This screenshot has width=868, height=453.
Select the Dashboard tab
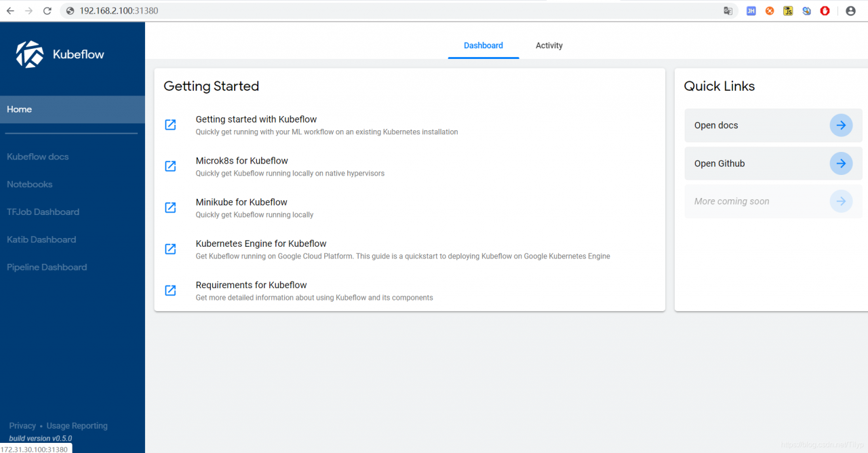[x=484, y=45]
